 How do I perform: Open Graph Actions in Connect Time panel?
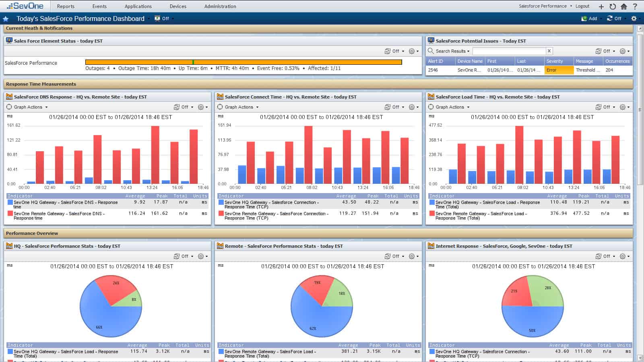238,107
